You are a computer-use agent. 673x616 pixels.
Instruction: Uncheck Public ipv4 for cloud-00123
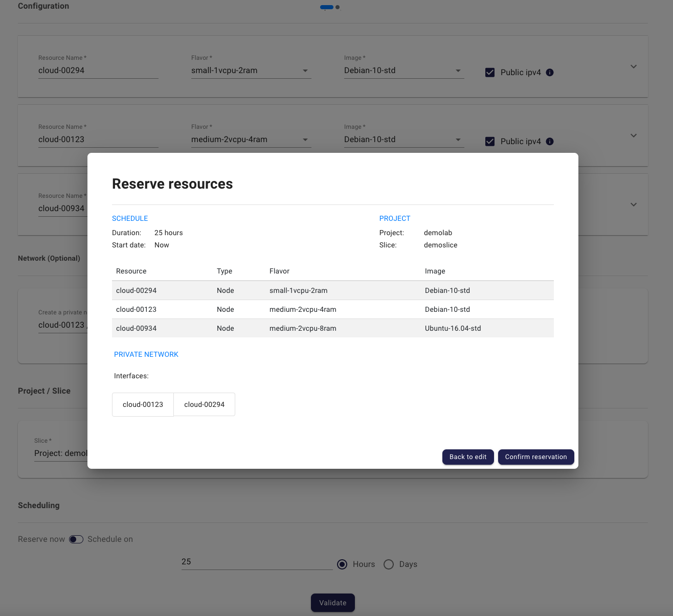[490, 142]
